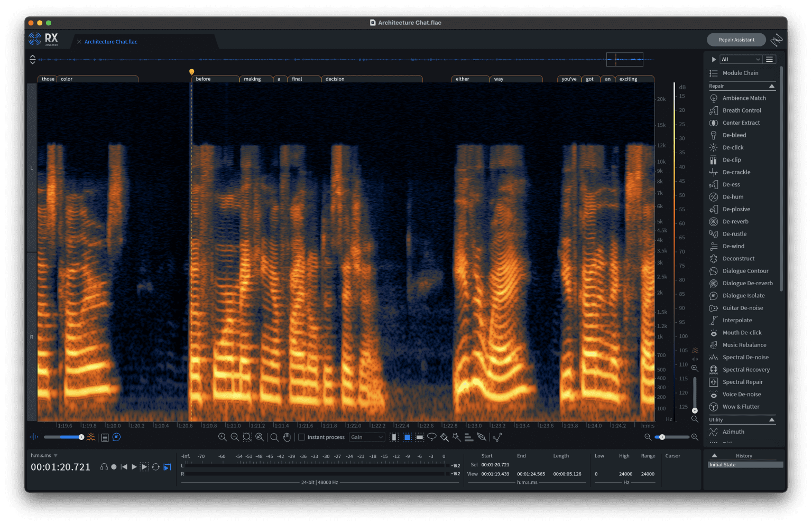Viewport: 812px width, 525px height.
Task: Enable the Instant process checkbox
Action: tap(302, 437)
